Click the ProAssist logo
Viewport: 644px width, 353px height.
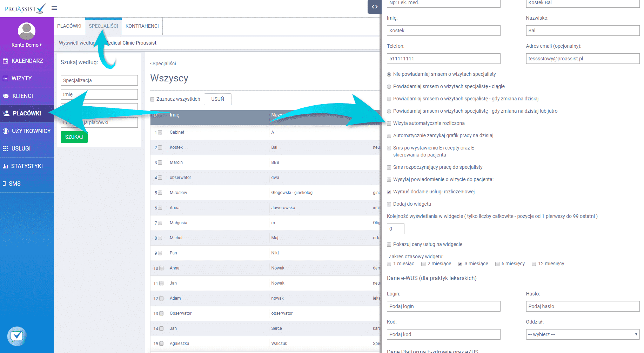pos(25,8)
